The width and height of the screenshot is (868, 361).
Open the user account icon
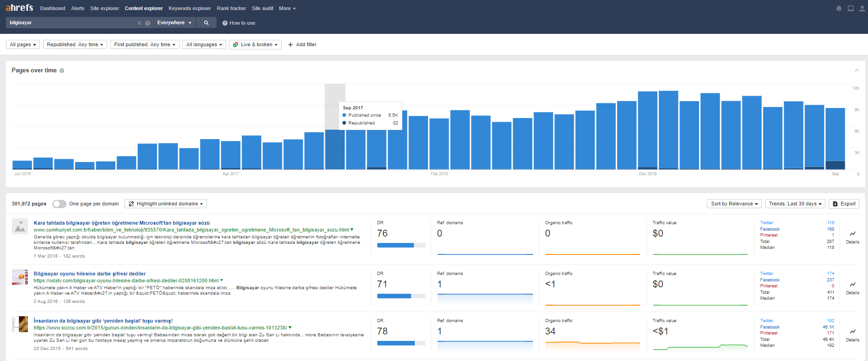[862, 8]
